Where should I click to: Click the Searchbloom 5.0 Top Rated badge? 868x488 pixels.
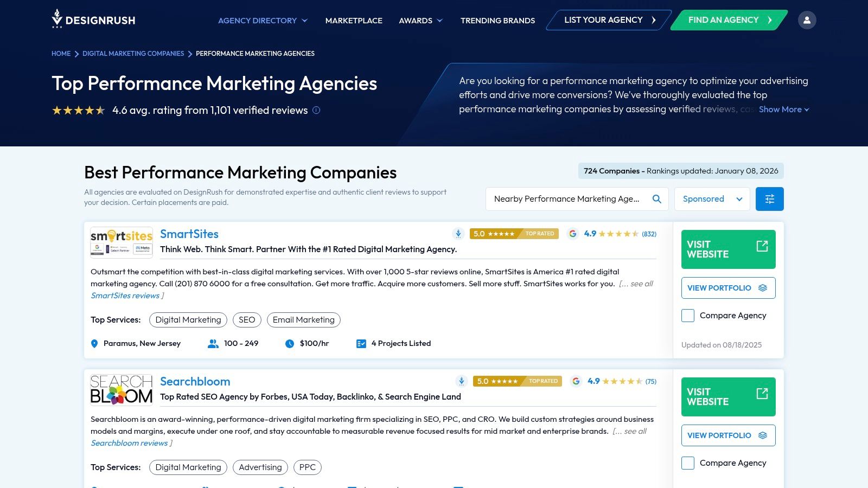pyautogui.click(x=518, y=381)
